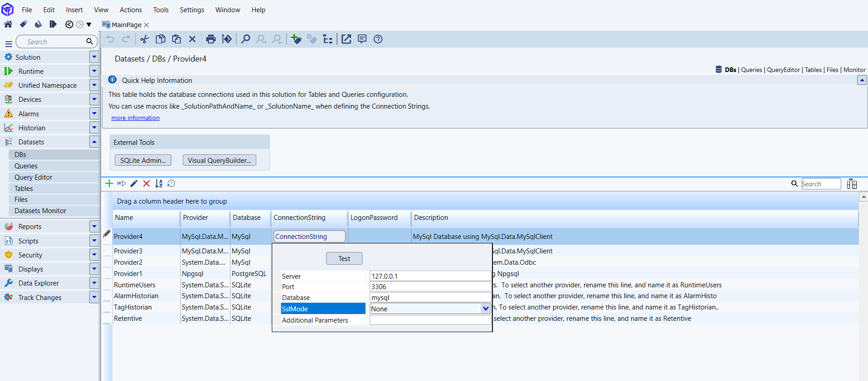Switch to the QueryEditor tab link
868x381 pixels.
[783, 70]
